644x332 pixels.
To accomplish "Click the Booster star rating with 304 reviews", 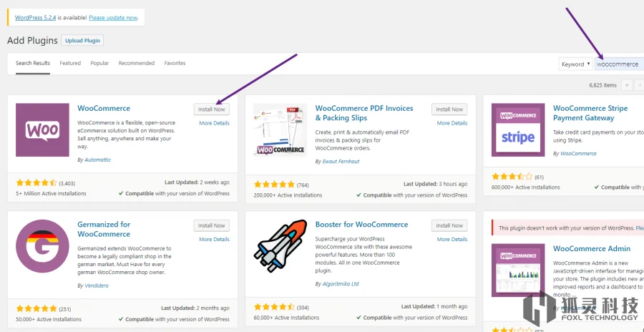I will coord(274,307).
